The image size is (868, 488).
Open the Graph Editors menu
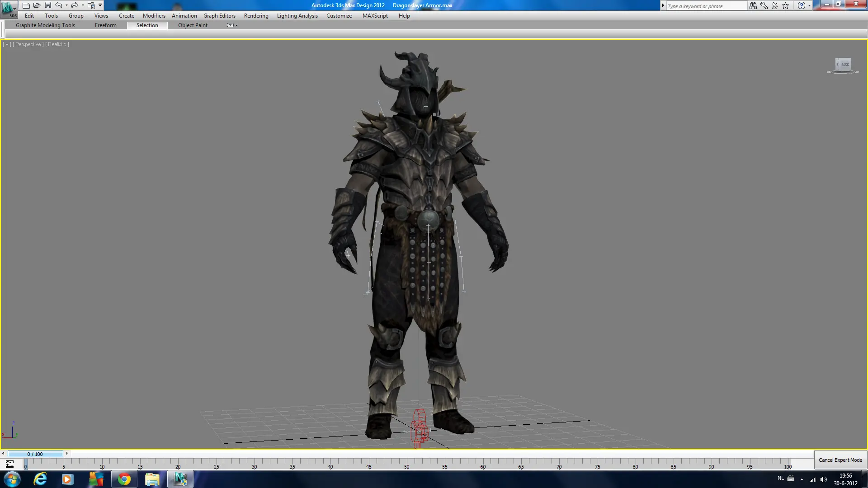coord(219,16)
